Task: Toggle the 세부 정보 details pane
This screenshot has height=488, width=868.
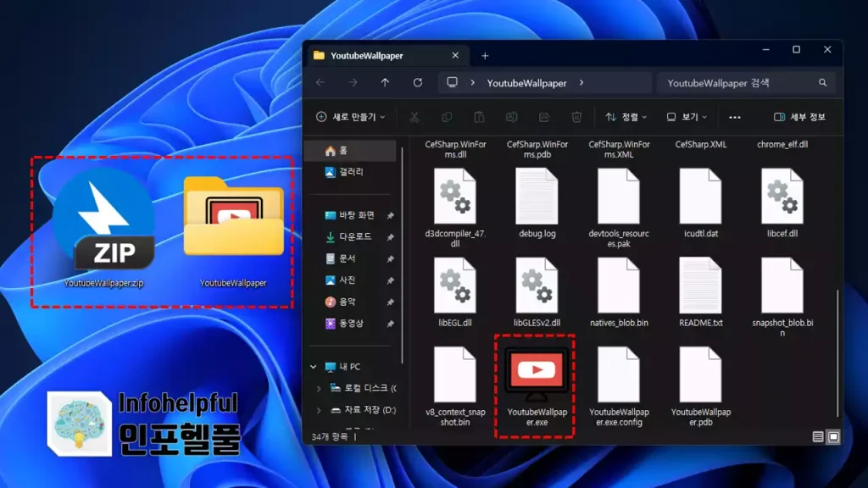Action: pyautogui.click(x=799, y=117)
